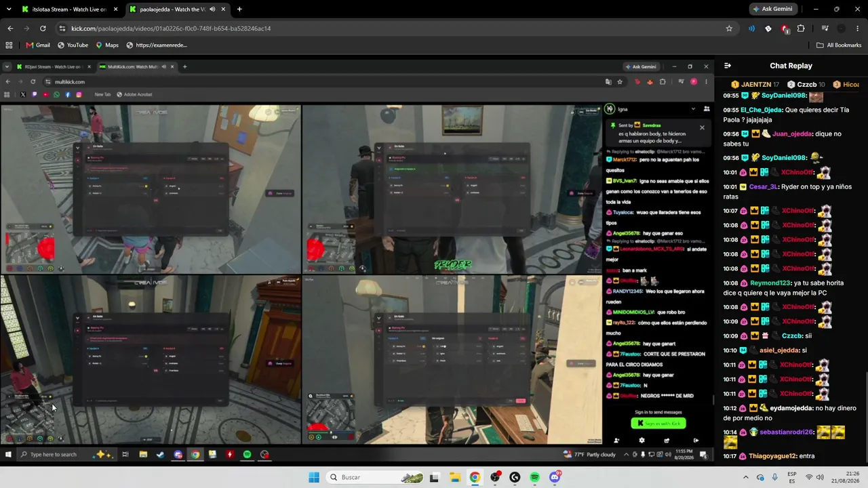Open eydamojedda's chat profile
The height and width of the screenshot is (488, 868).
pos(791,408)
